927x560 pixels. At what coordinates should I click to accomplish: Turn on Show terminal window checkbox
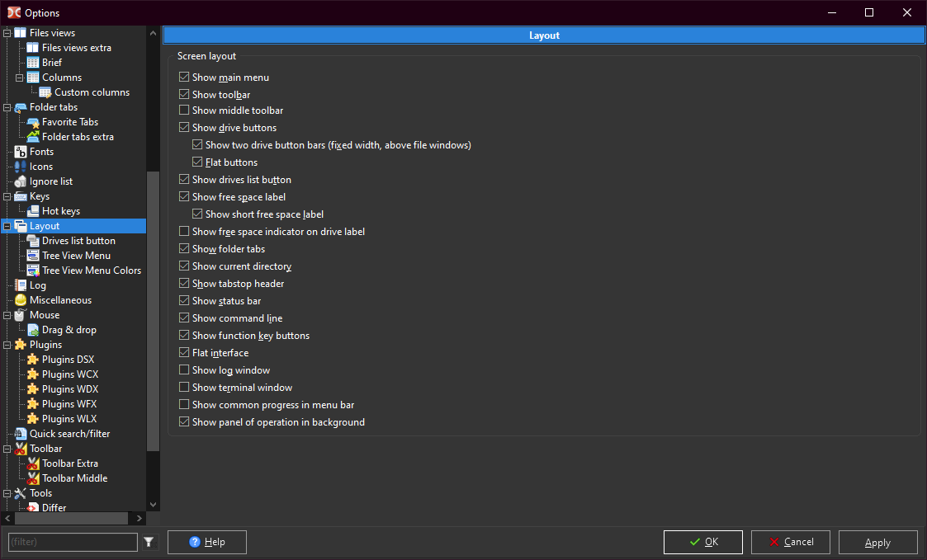184,388
